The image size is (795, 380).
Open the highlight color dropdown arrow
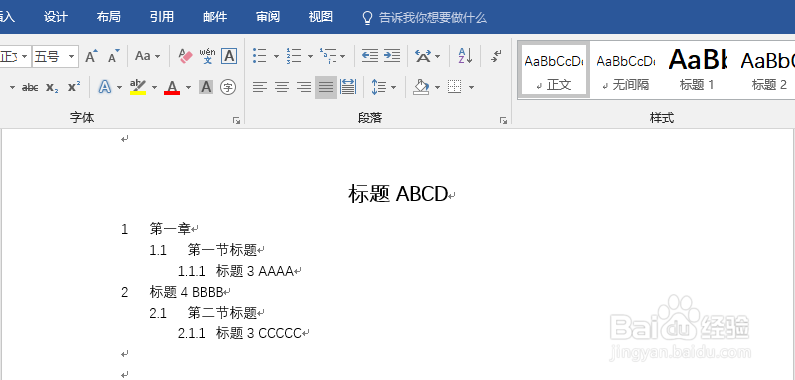(x=154, y=88)
